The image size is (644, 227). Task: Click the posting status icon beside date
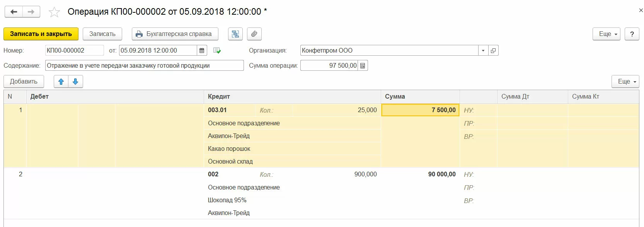[x=217, y=51]
